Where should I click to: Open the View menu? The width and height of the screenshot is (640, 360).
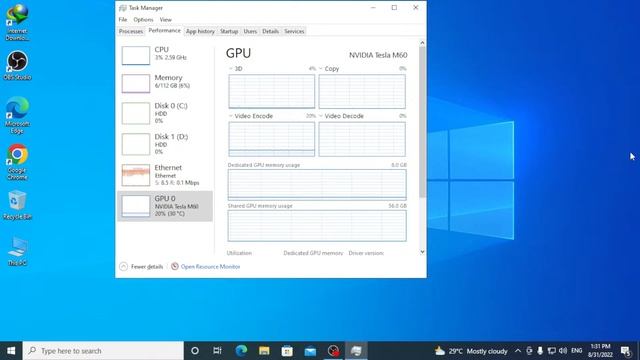(166, 20)
